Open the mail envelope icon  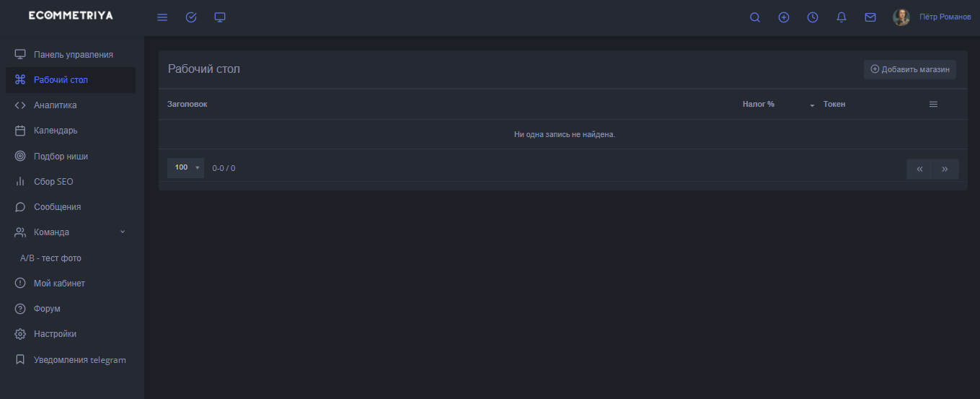point(870,17)
